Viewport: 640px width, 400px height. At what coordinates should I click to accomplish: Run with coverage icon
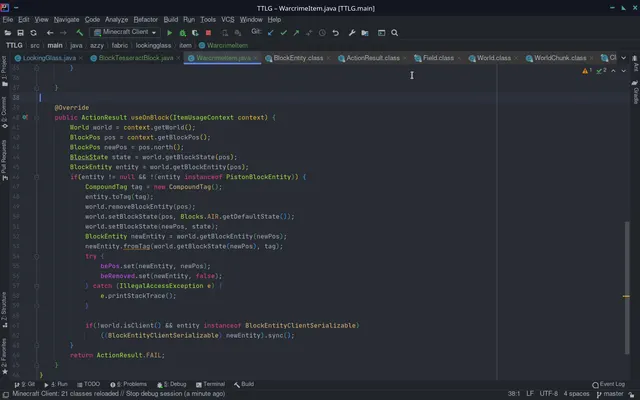(x=195, y=33)
